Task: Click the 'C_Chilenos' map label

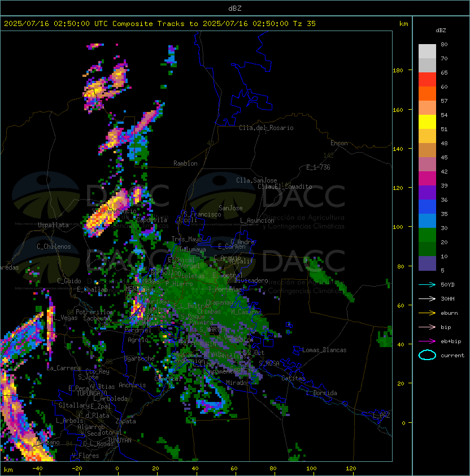Action: pos(54,246)
